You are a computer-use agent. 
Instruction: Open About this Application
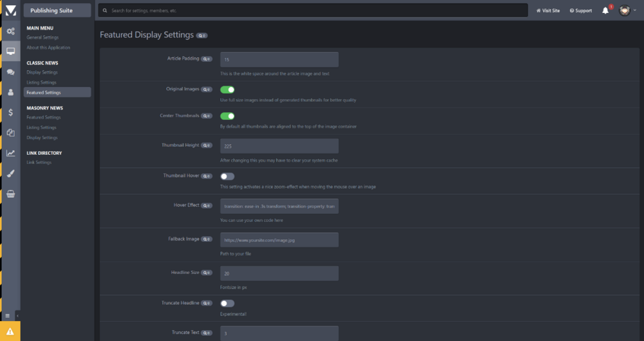[48, 48]
